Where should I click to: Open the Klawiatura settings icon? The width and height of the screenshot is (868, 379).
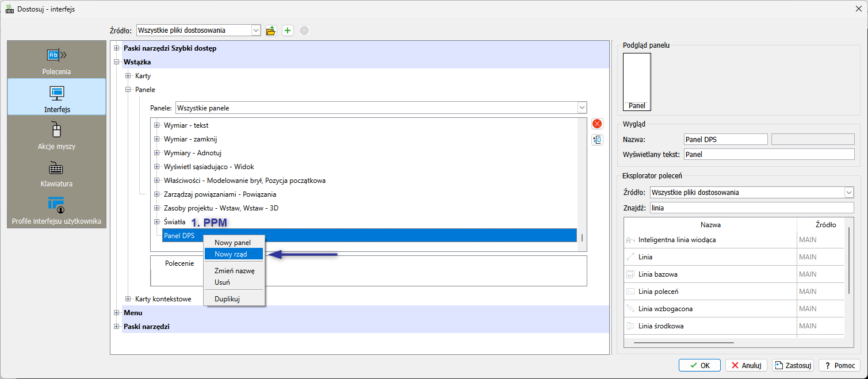(56, 169)
